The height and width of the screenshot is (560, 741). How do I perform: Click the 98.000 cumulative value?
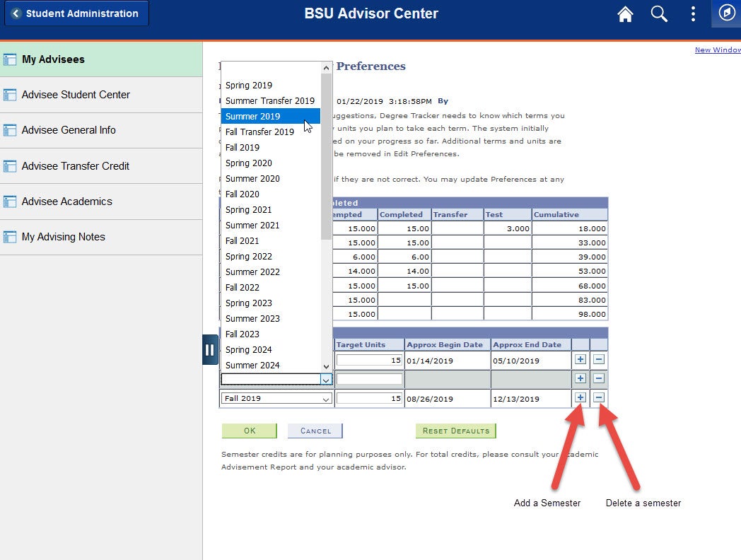point(592,314)
